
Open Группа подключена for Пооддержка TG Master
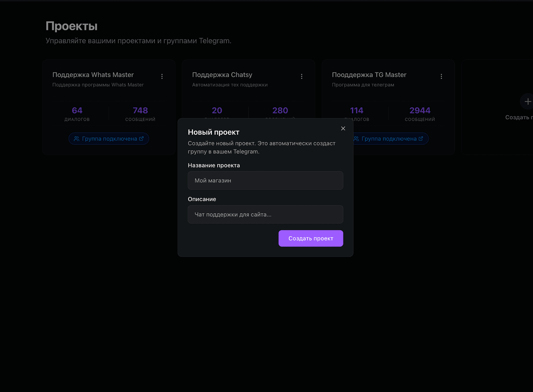(389, 139)
